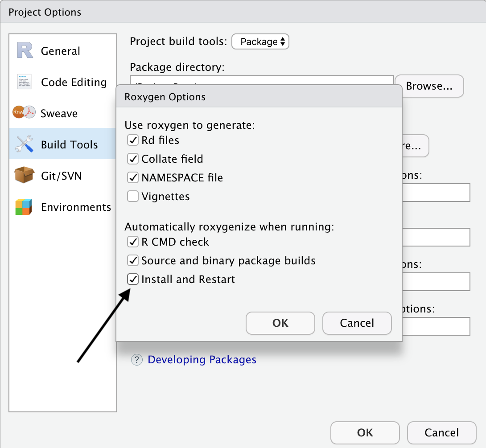Uncheck the NAMESPACE file checkbox
486x448 pixels.
click(x=133, y=178)
